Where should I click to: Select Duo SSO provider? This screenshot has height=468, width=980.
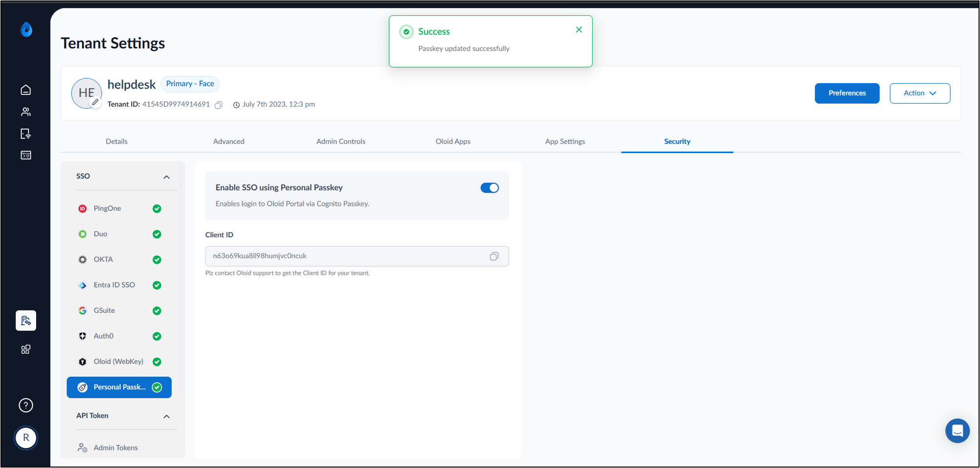point(119,234)
